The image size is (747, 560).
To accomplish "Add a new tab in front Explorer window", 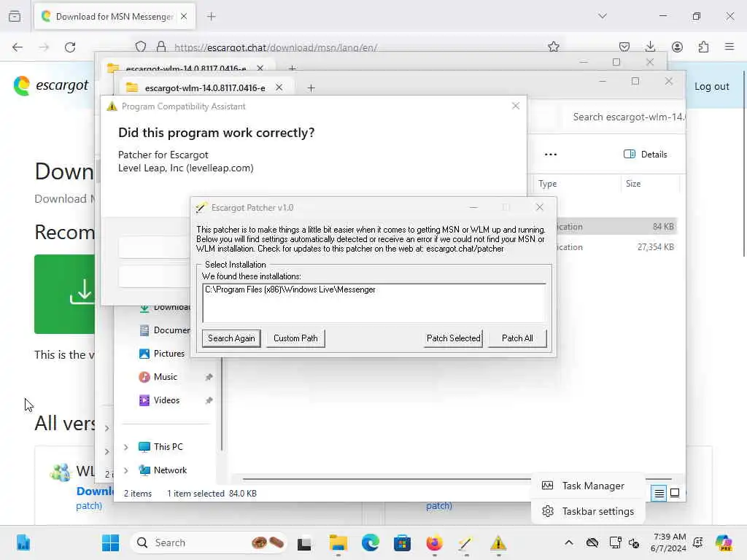I will pos(311,87).
